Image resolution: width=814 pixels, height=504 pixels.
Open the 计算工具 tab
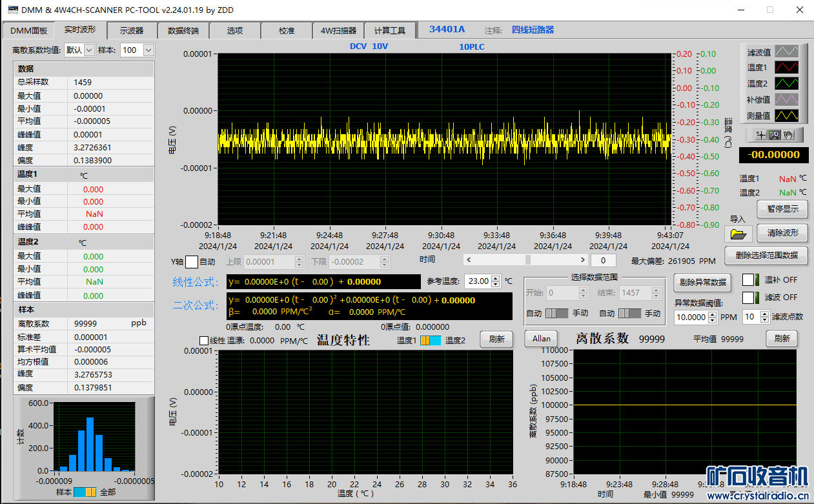coord(390,30)
